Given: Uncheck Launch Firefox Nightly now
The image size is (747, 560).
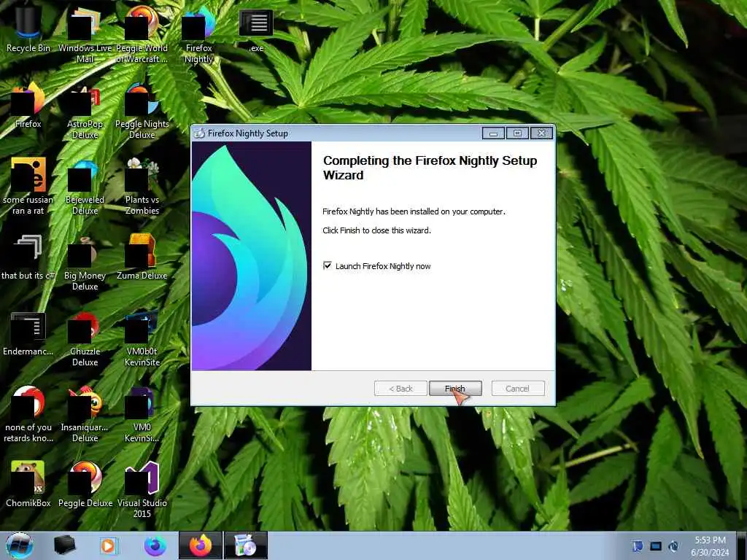Looking at the screenshot, I should [328, 265].
